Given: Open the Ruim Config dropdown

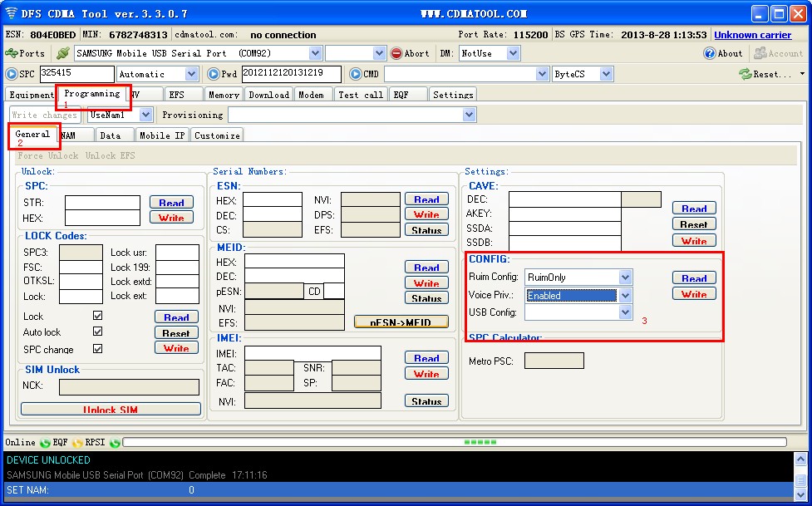Looking at the screenshot, I should click(625, 277).
